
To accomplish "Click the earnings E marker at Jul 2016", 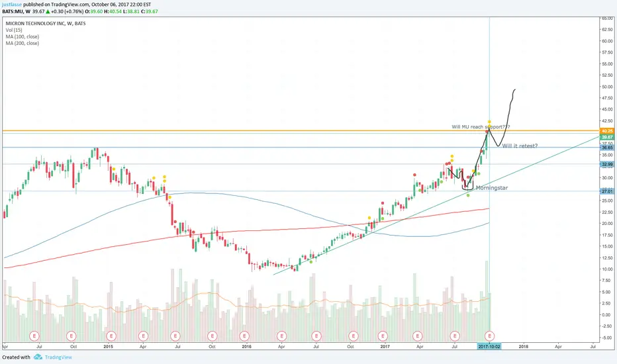I will 316,336.
